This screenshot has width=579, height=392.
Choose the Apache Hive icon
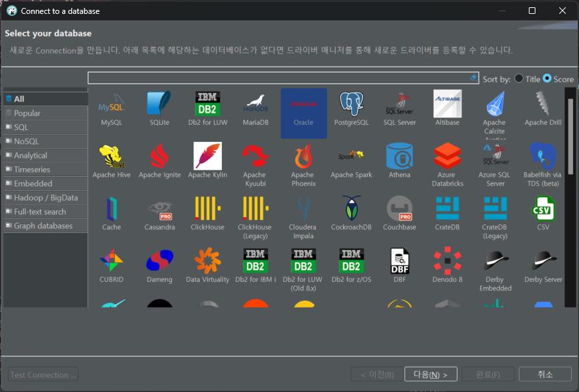[x=112, y=161]
